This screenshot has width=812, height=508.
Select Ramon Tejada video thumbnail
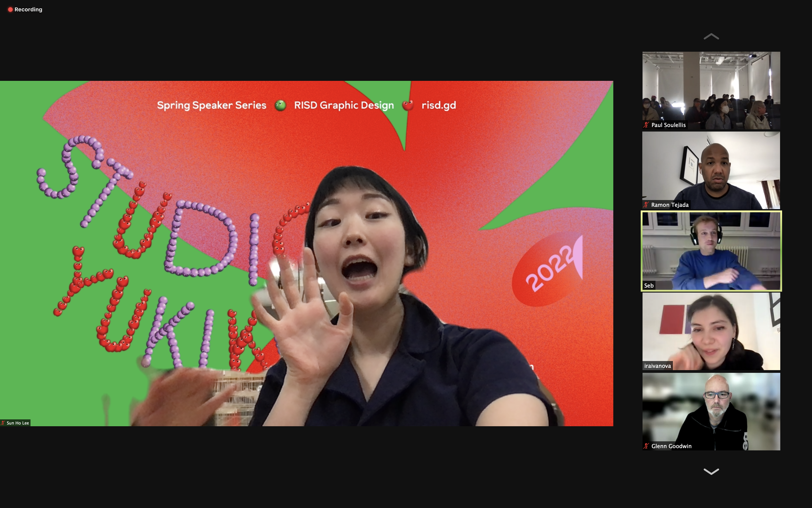(x=711, y=170)
